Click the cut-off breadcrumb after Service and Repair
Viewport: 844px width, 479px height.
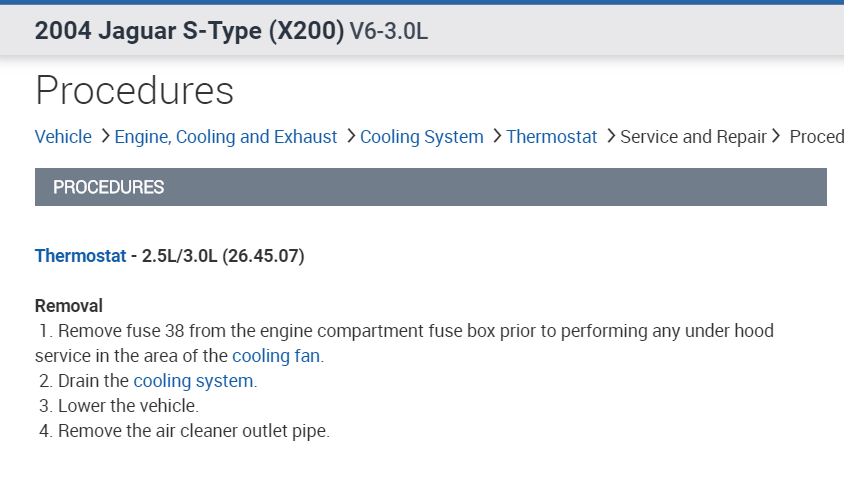816,137
